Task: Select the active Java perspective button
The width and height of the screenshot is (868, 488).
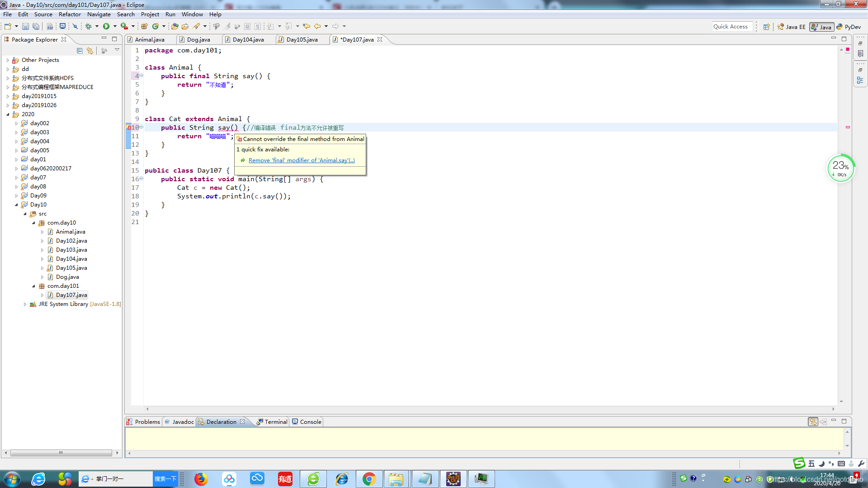Action: (821, 27)
